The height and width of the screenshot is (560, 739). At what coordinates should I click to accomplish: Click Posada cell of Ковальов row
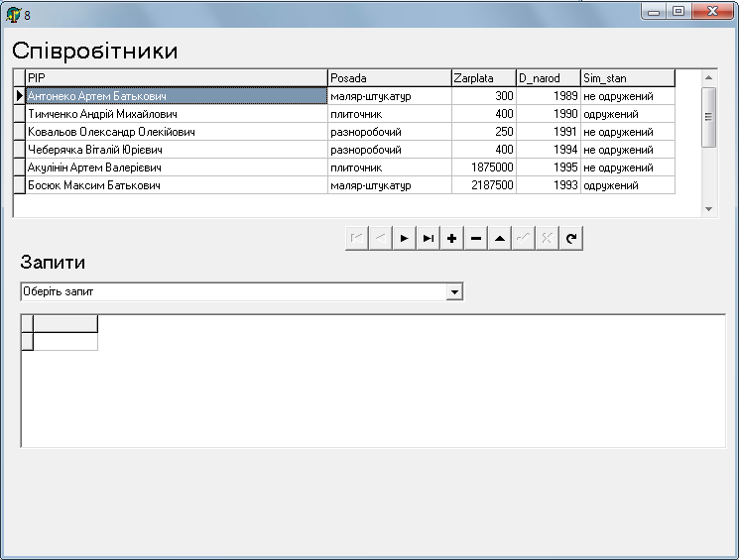pos(390,132)
